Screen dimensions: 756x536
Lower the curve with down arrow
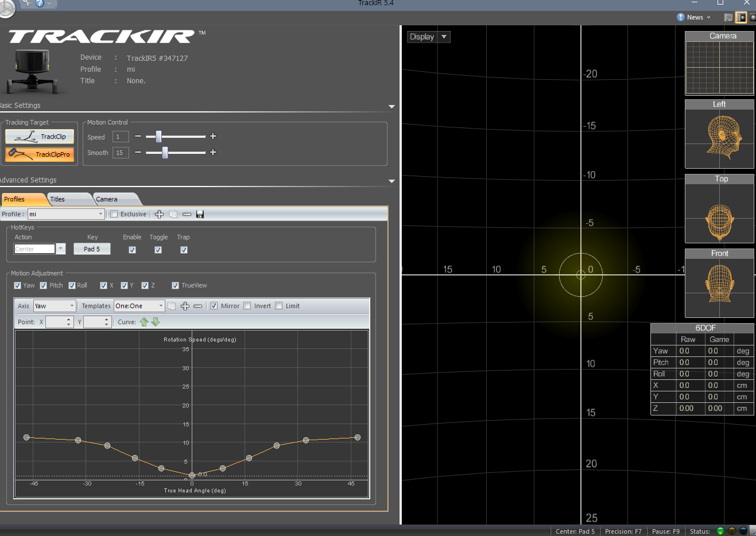pyautogui.click(x=156, y=322)
